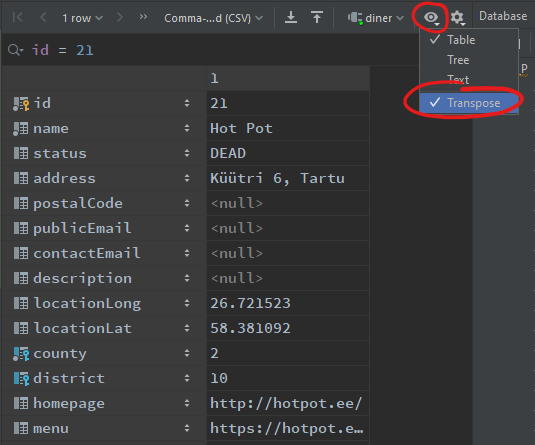Click the publicEmail column icon

(x=21, y=228)
